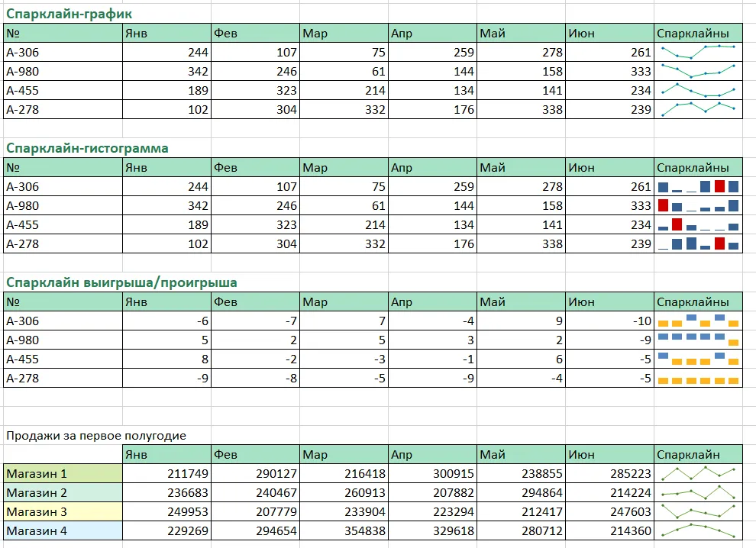Viewport: 756px width, 548px height.
Task: Select the cell containing 329618
Action: 432,530
